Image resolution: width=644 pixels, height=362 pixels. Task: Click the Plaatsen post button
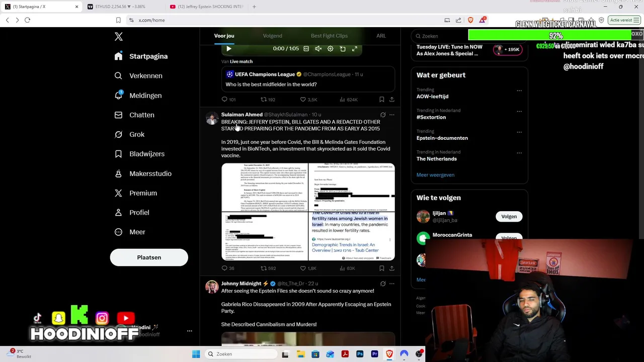coord(149,257)
